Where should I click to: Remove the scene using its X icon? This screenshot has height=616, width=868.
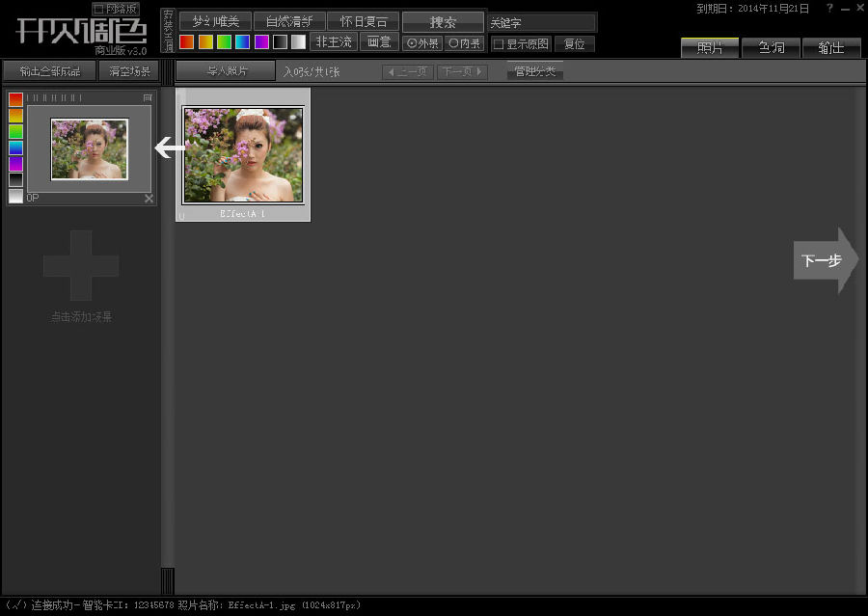coord(149,198)
